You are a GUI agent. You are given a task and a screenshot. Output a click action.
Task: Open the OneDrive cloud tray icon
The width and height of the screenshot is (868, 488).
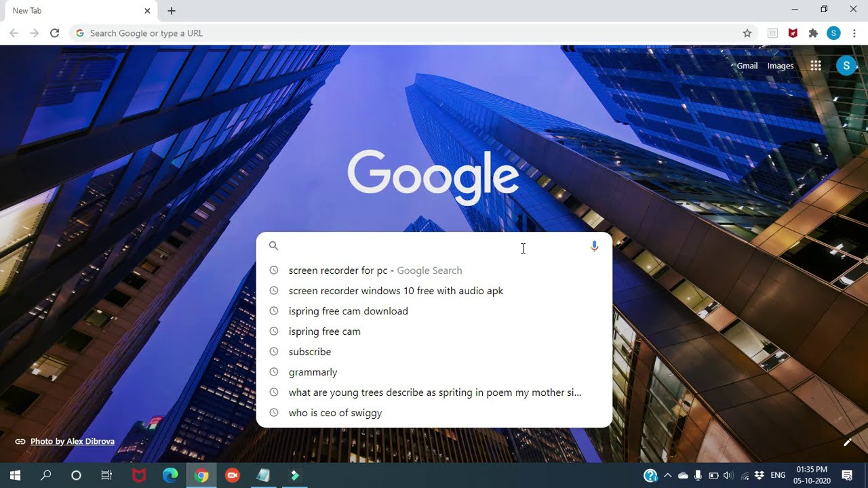click(x=683, y=475)
